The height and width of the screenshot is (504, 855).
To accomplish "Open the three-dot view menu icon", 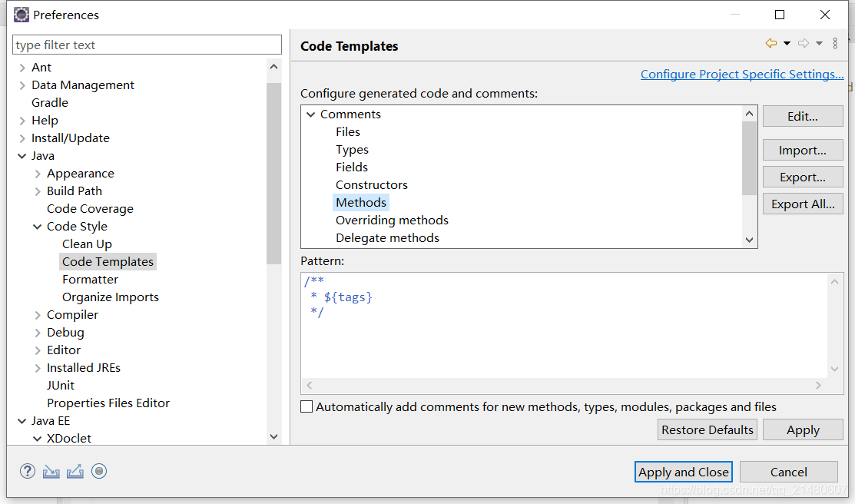I will click(836, 44).
